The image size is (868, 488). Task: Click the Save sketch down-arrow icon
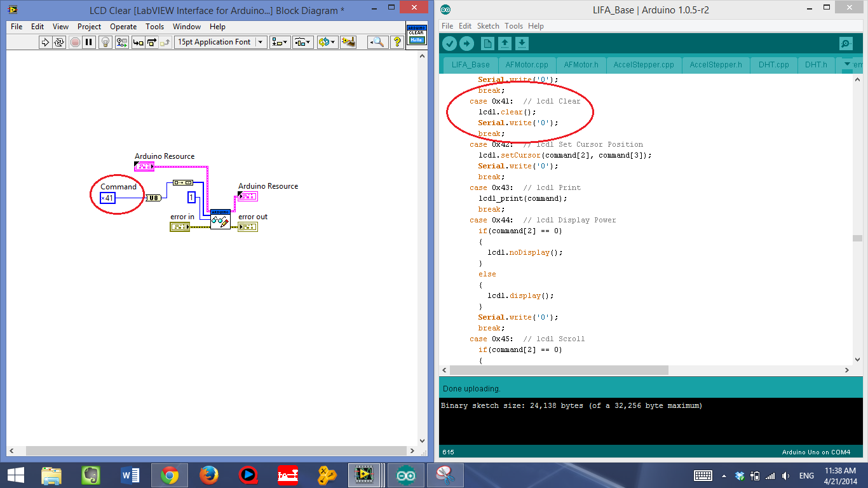click(522, 43)
